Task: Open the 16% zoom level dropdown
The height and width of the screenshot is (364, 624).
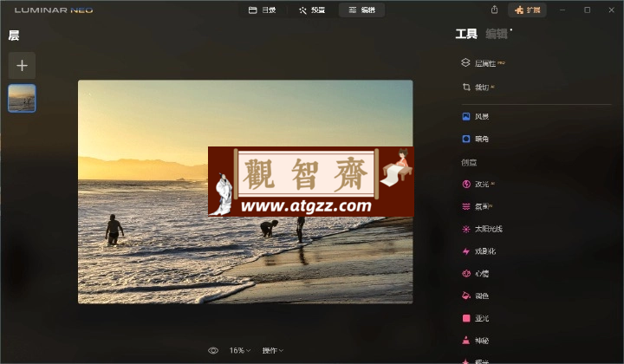Action: click(239, 350)
